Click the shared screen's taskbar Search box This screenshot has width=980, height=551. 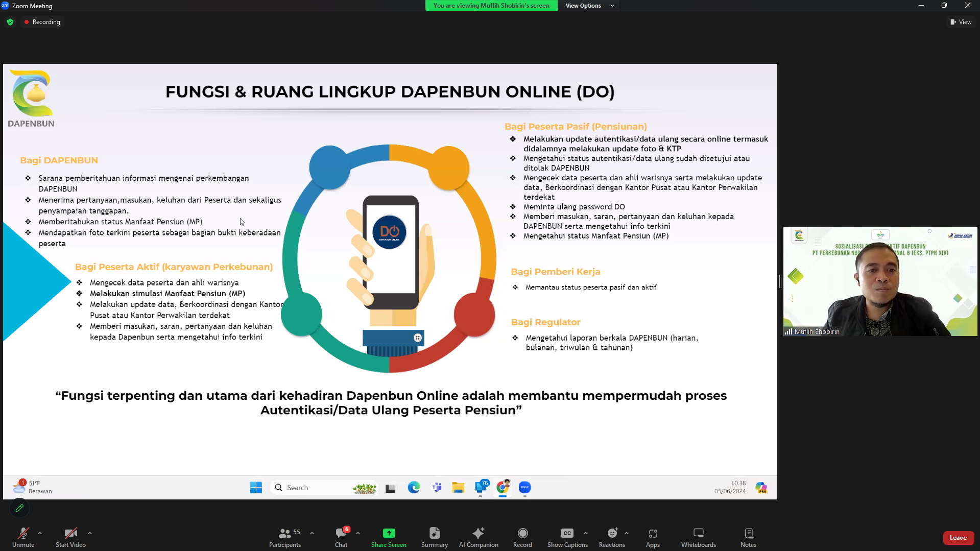tap(324, 488)
